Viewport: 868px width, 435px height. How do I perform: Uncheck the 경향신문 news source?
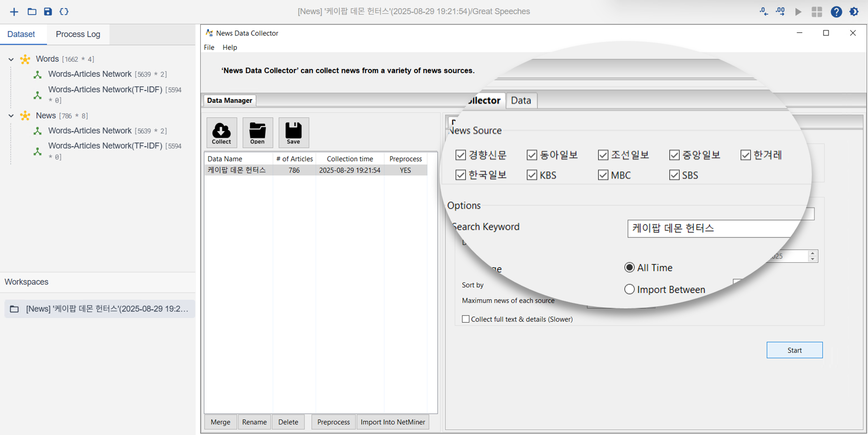[x=460, y=155]
